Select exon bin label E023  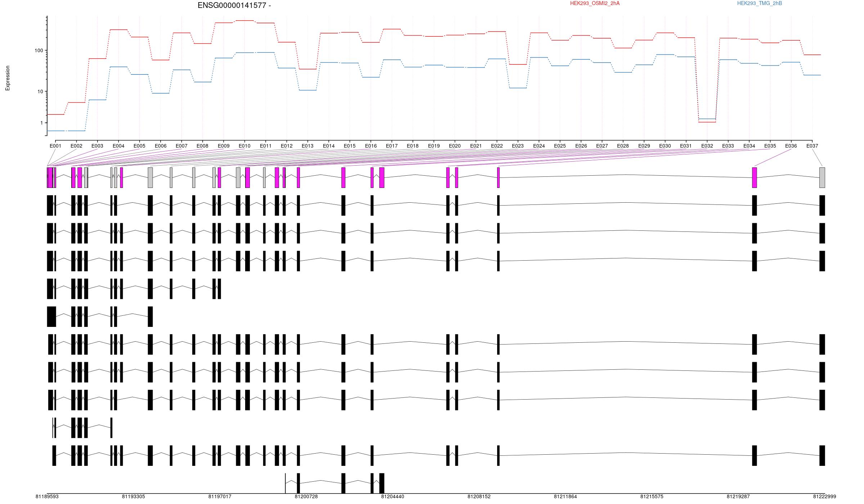pos(518,146)
